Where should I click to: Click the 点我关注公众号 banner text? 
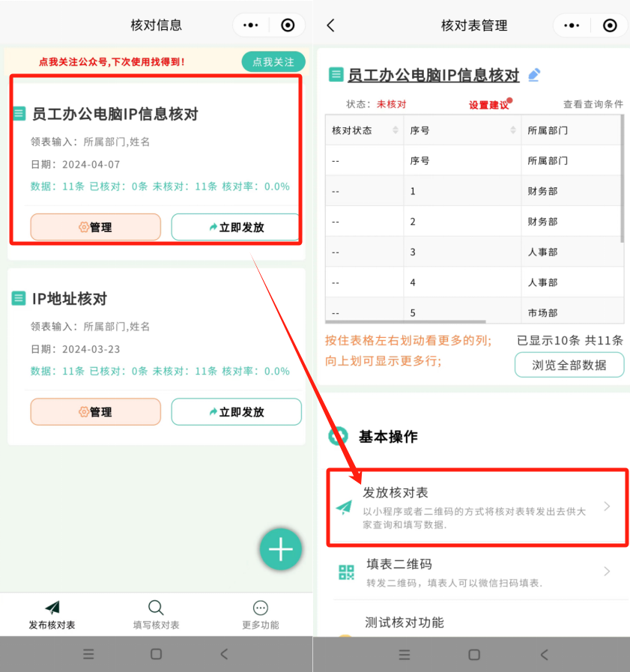click(112, 62)
